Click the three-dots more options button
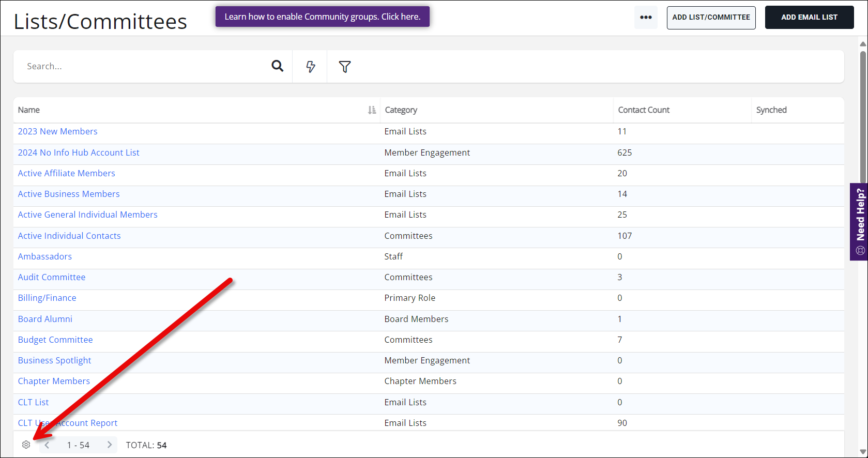The image size is (868, 458). pyautogui.click(x=646, y=18)
